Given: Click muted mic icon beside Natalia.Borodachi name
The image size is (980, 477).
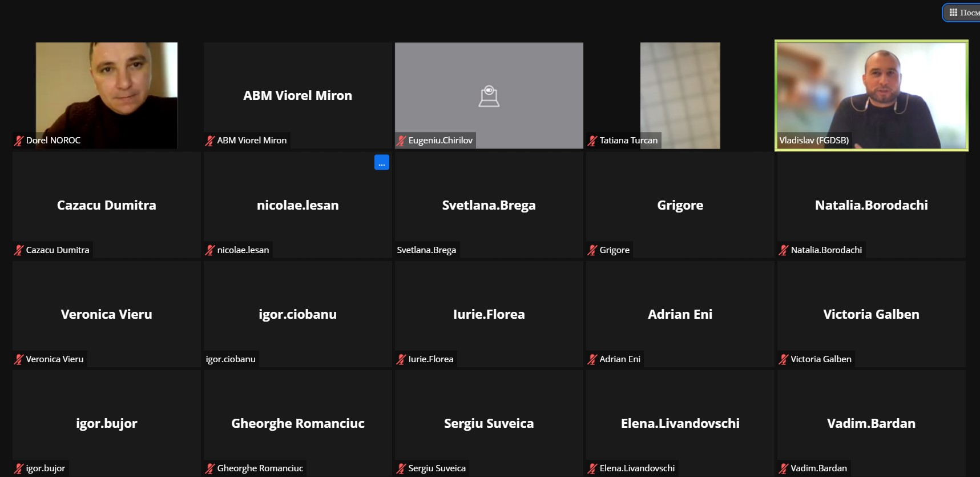Looking at the screenshot, I should point(784,250).
